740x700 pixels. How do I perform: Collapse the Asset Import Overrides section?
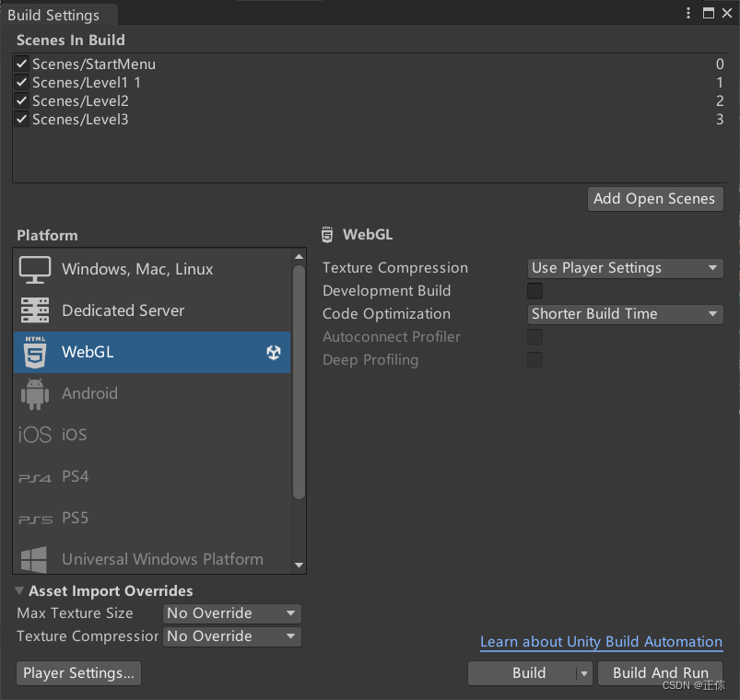click(20, 591)
